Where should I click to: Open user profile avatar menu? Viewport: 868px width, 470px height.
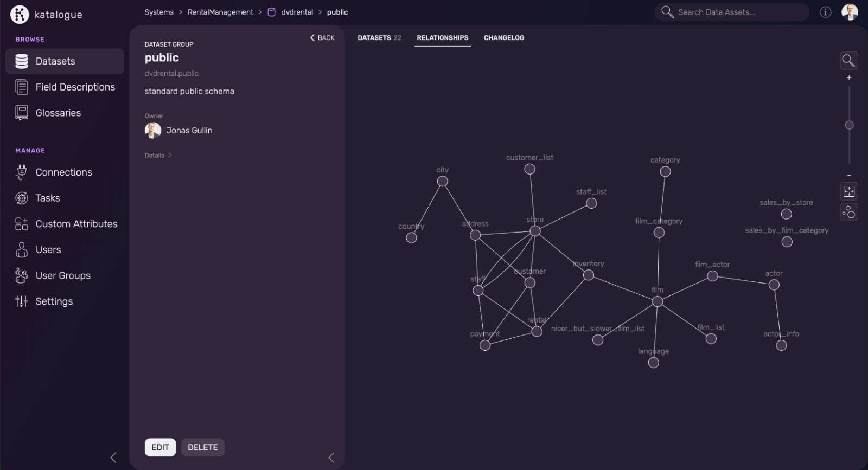tap(850, 12)
